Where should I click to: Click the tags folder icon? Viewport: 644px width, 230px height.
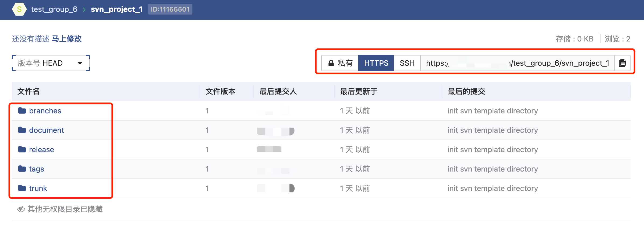(x=22, y=169)
